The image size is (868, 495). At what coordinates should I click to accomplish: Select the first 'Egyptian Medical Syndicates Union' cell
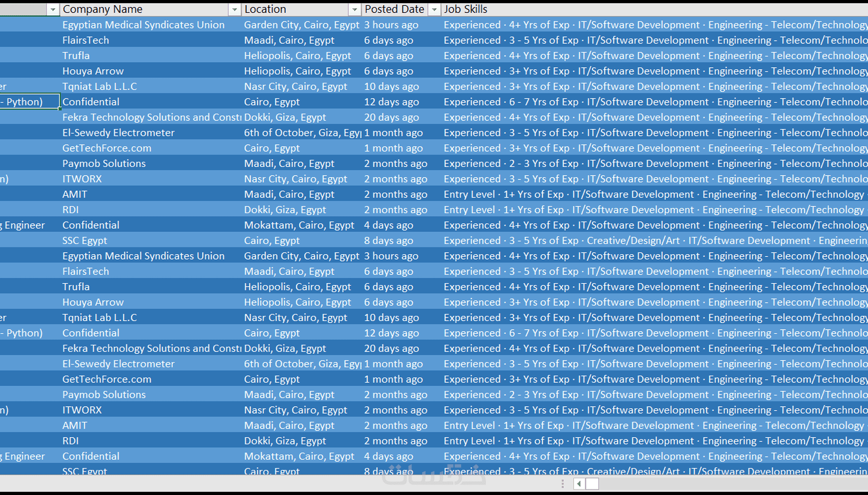tap(151, 24)
